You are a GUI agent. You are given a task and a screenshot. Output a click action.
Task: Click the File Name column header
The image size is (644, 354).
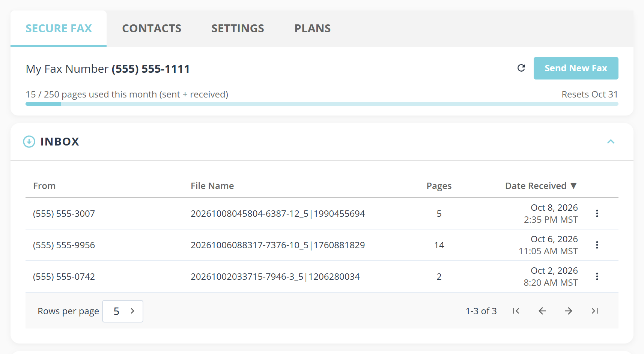pos(212,186)
